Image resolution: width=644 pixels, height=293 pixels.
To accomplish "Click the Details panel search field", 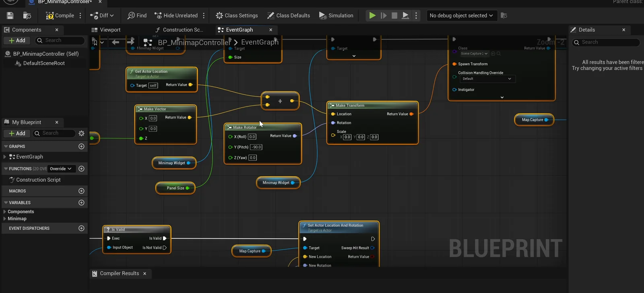I will pyautogui.click(x=606, y=42).
